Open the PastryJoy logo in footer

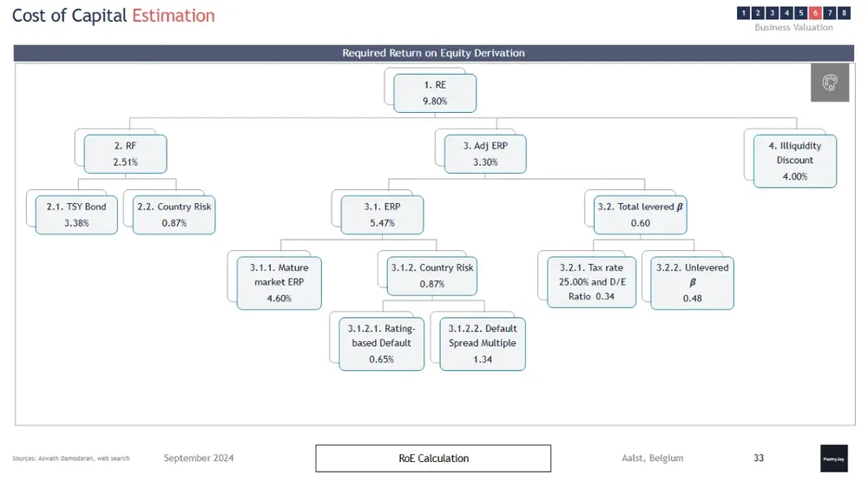(833, 458)
